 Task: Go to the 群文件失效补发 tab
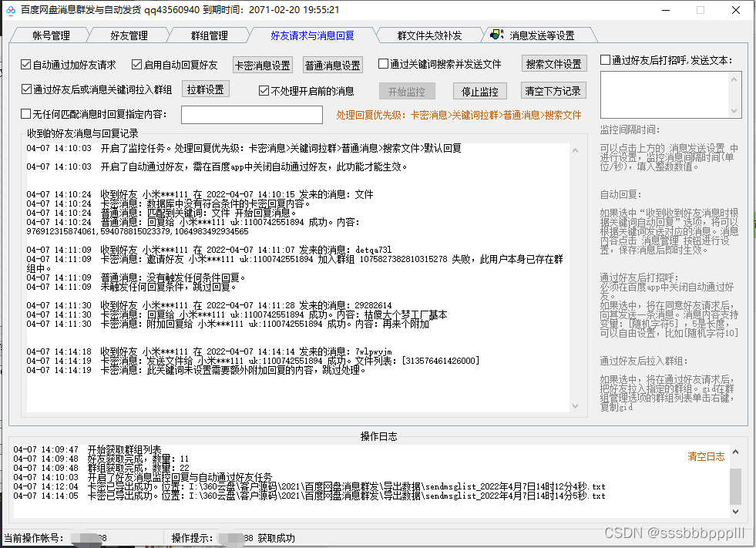point(429,35)
